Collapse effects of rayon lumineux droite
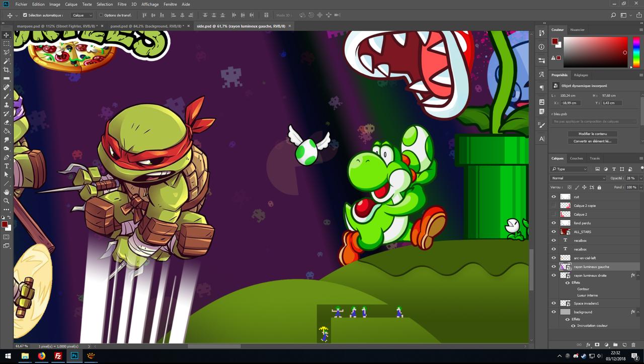This screenshot has width=644, height=364. point(638,276)
